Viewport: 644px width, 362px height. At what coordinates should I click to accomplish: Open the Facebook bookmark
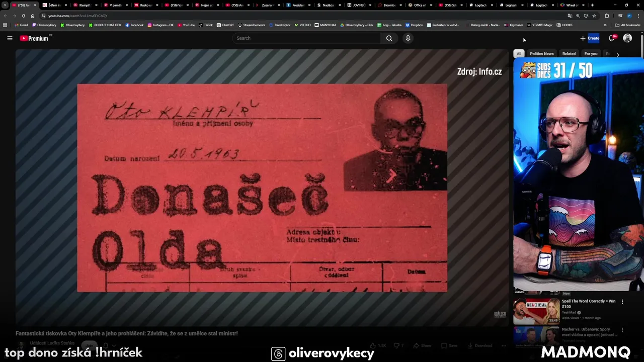click(x=134, y=25)
